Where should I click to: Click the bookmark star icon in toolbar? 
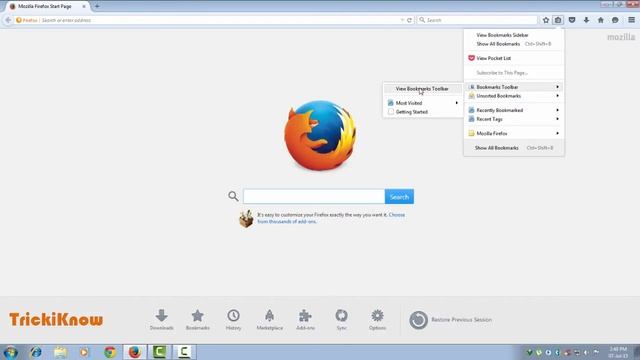coord(546,20)
